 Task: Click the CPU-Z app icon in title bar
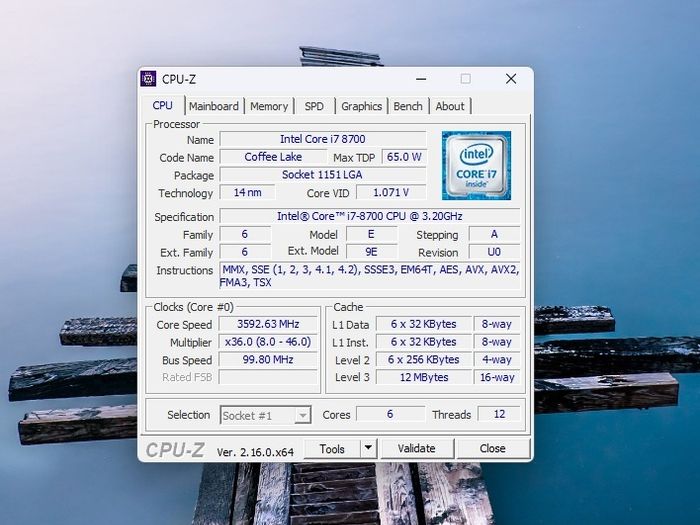point(148,79)
